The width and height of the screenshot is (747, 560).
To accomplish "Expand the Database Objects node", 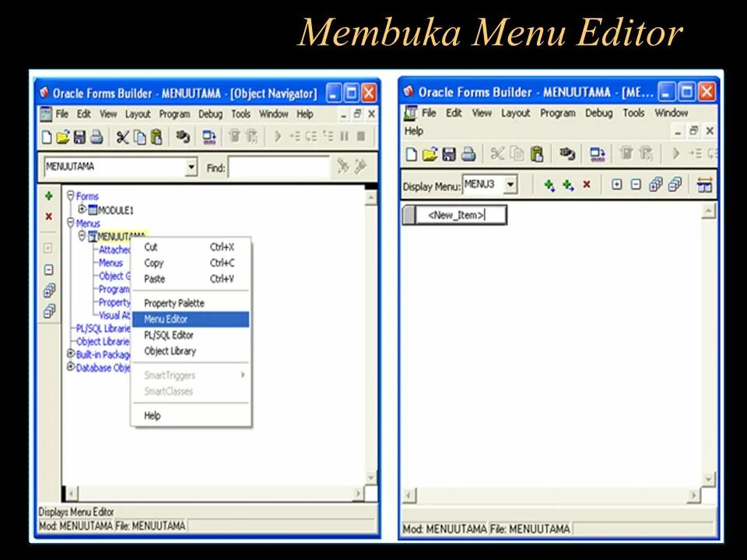I will tap(71, 367).
